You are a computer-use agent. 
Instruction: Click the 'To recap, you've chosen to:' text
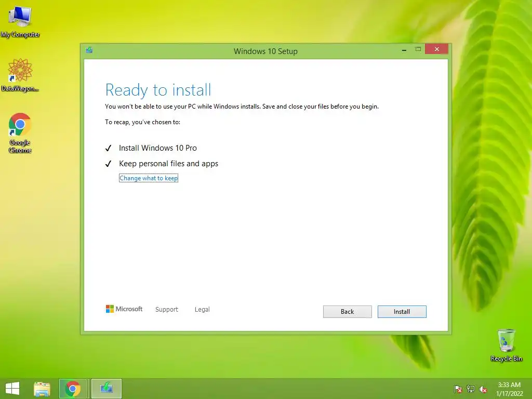(142, 122)
